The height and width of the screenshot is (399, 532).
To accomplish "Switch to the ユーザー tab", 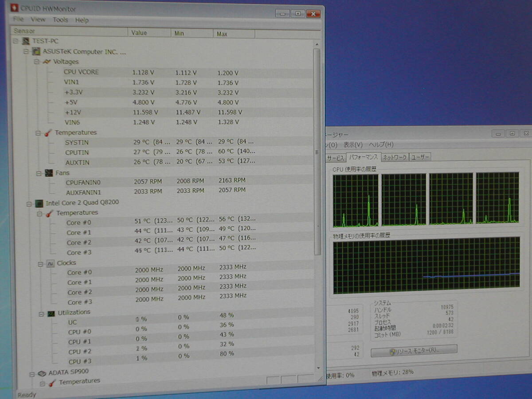I will 420,157.
